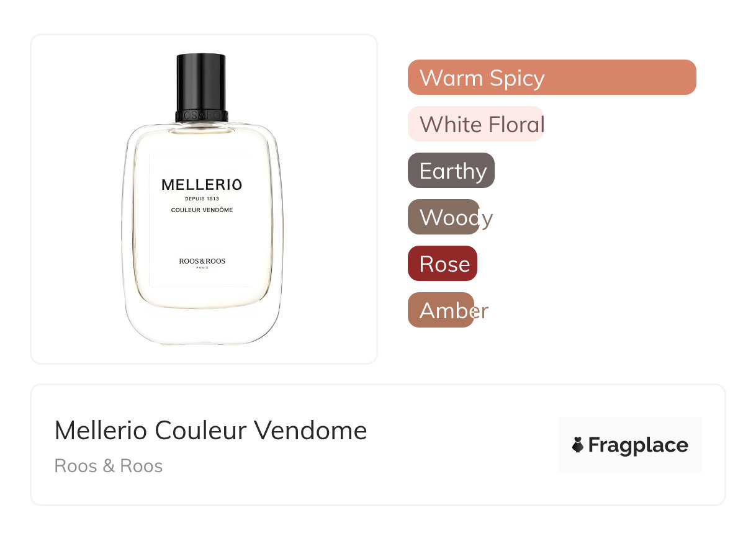This screenshot has height=536, width=756.
Task: Select the Woody accord bar
Action: pyautogui.click(x=444, y=217)
